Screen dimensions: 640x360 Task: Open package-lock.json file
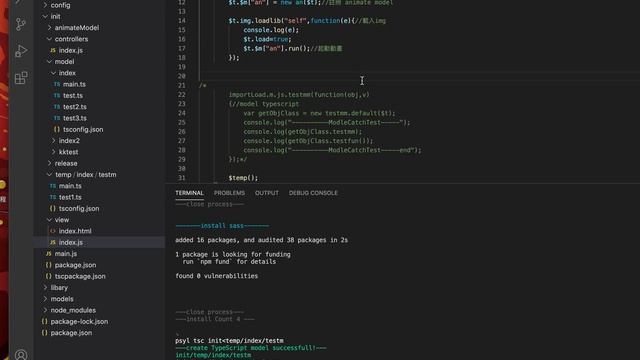pos(79,322)
